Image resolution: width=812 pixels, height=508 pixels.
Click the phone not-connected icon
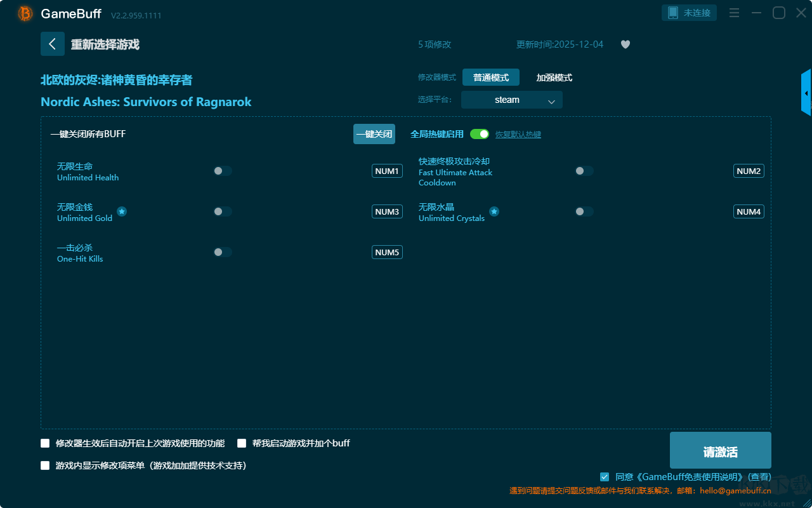click(674, 13)
